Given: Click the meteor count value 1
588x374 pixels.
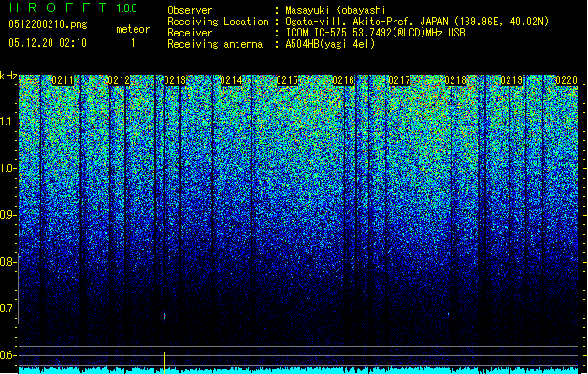Looking at the screenshot, I should (133, 43).
